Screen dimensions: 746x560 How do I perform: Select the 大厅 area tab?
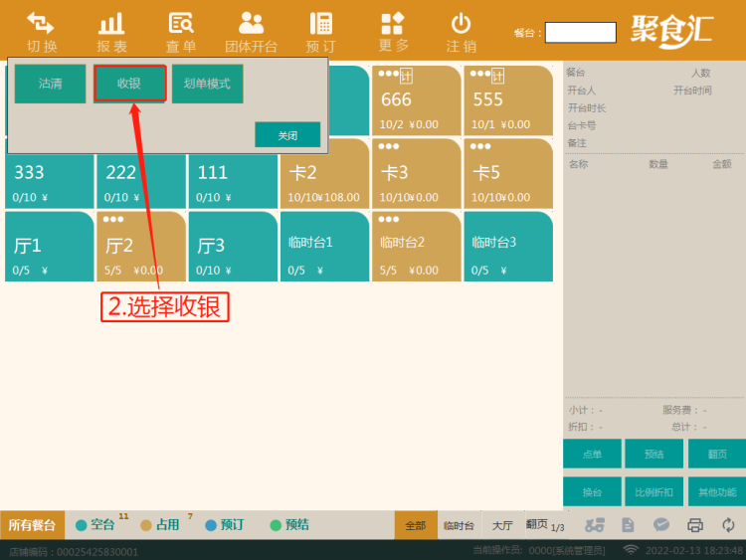coord(502,525)
